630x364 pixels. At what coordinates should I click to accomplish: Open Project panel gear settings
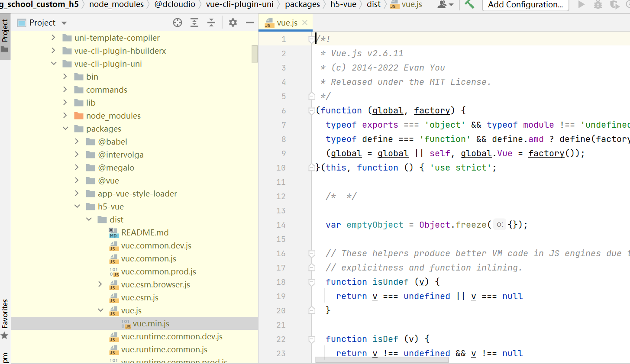click(233, 23)
